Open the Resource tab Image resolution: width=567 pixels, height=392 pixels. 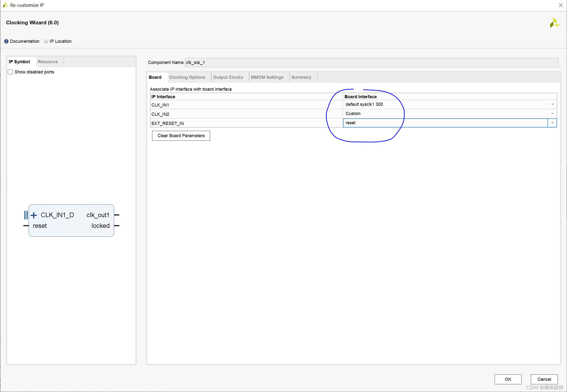point(48,62)
